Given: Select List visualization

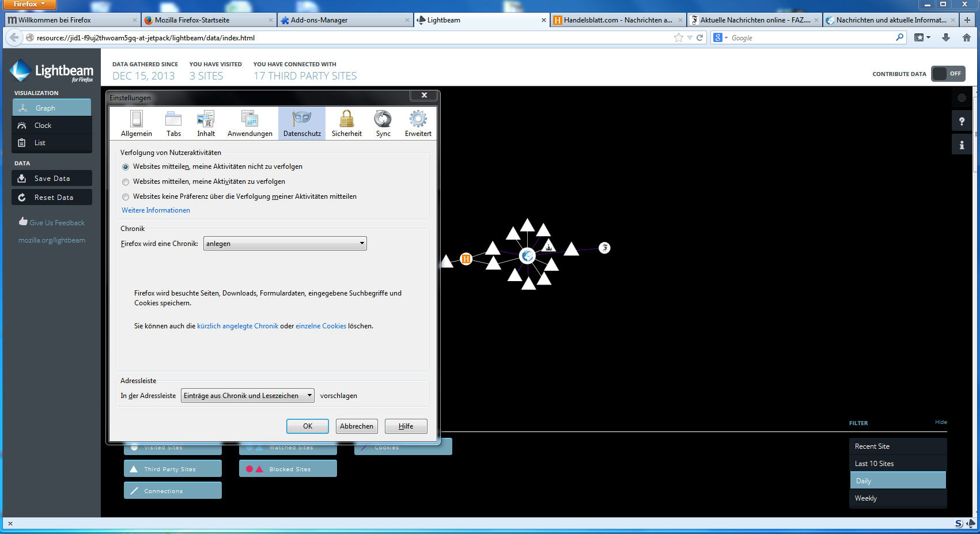Looking at the screenshot, I should click(52, 142).
